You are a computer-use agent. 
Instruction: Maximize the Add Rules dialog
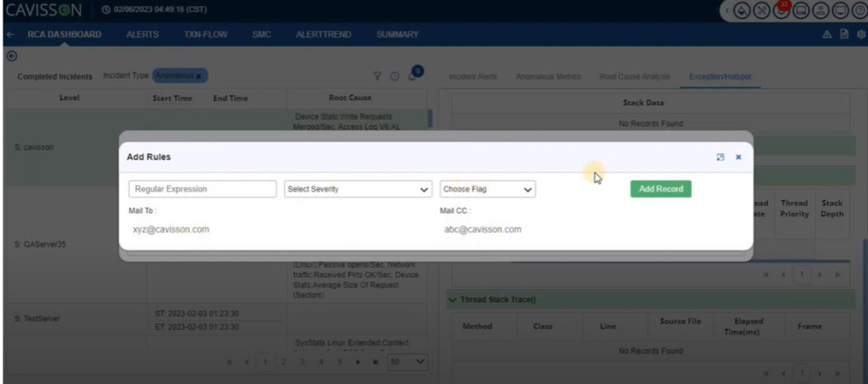(x=721, y=157)
